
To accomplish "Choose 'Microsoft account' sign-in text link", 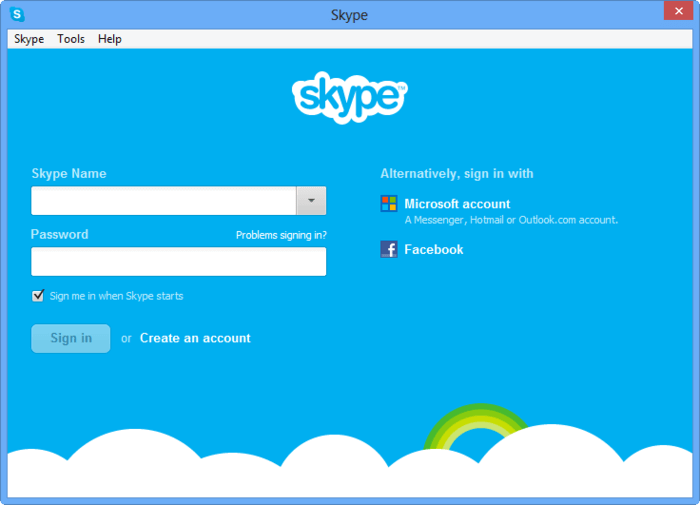I will tap(457, 204).
